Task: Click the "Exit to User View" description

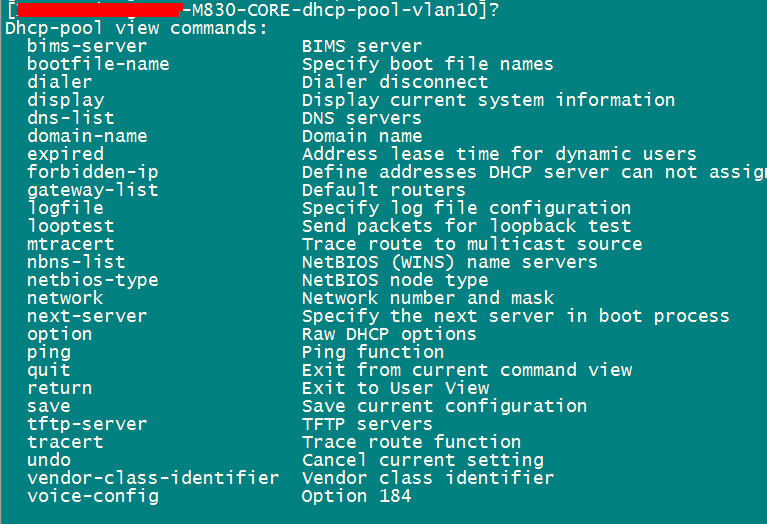Action: tap(395, 388)
